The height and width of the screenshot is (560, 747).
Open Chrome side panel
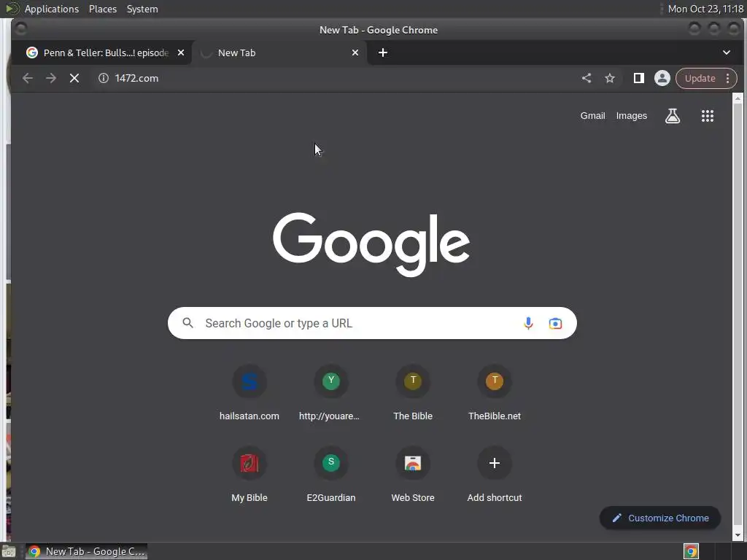click(x=639, y=78)
